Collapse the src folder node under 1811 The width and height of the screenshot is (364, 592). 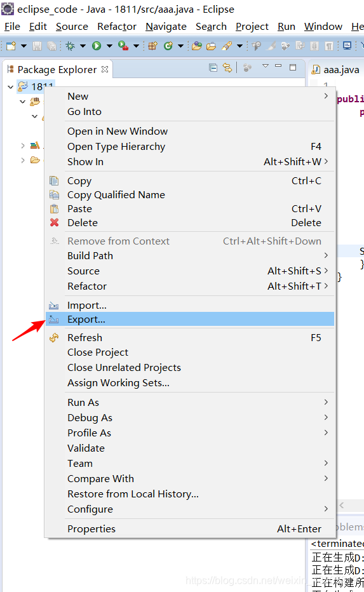pyautogui.click(x=22, y=102)
